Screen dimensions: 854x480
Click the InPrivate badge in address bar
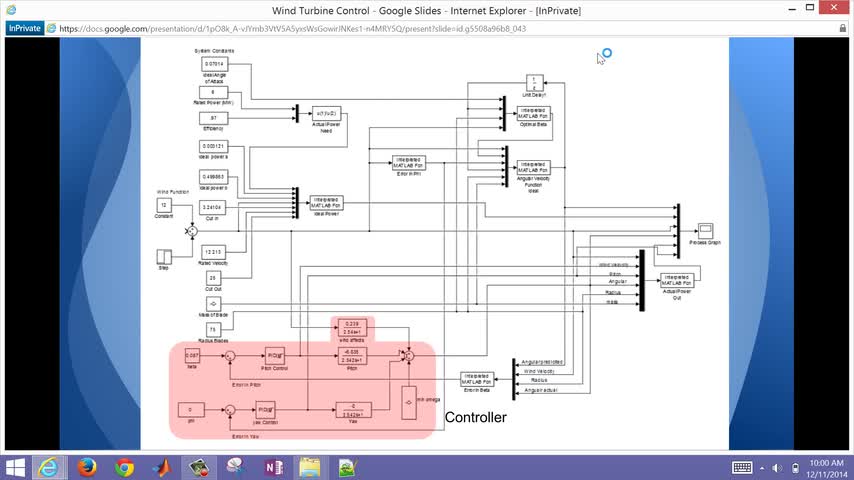tap(25, 28)
